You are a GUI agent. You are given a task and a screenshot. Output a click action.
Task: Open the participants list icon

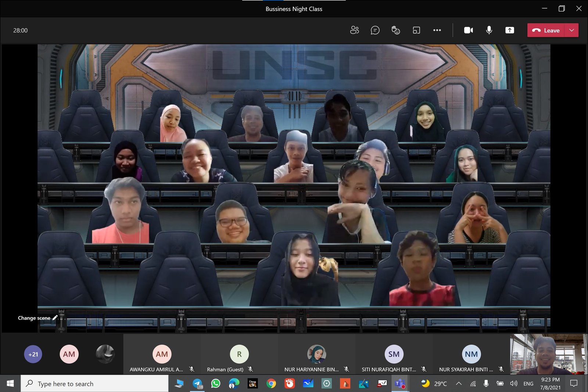click(x=354, y=30)
